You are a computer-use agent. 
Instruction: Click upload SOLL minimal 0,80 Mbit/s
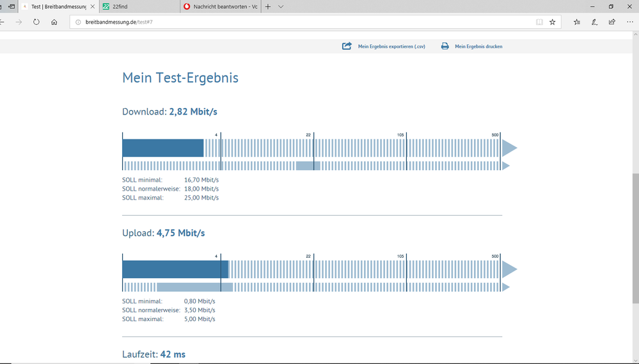pos(169,301)
